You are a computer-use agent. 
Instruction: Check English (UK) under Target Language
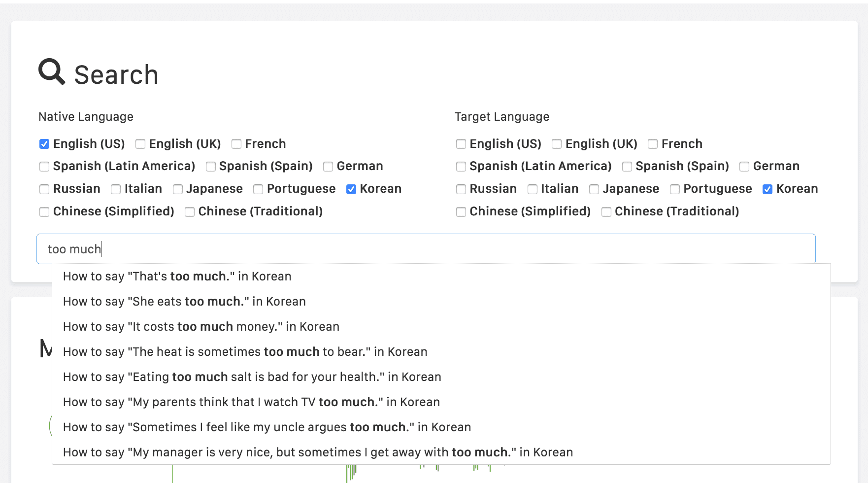pyautogui.click(x=557, y=144)
